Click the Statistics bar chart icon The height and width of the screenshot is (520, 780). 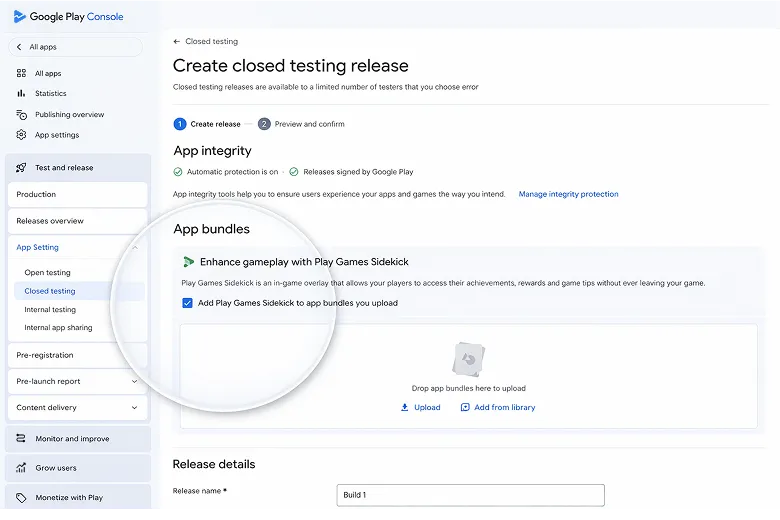click(x=22, y=94)
